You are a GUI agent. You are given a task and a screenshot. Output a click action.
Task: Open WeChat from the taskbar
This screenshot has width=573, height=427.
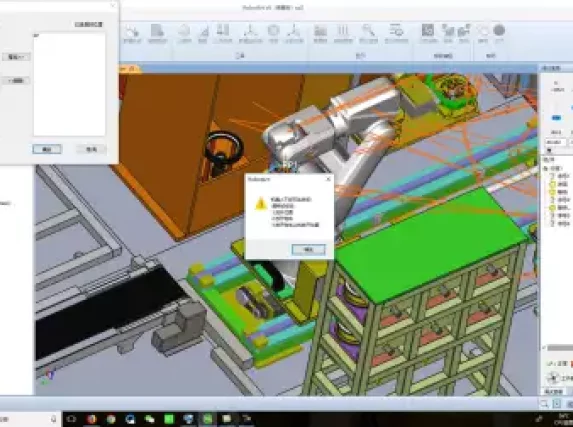click(x=149, y=419)
